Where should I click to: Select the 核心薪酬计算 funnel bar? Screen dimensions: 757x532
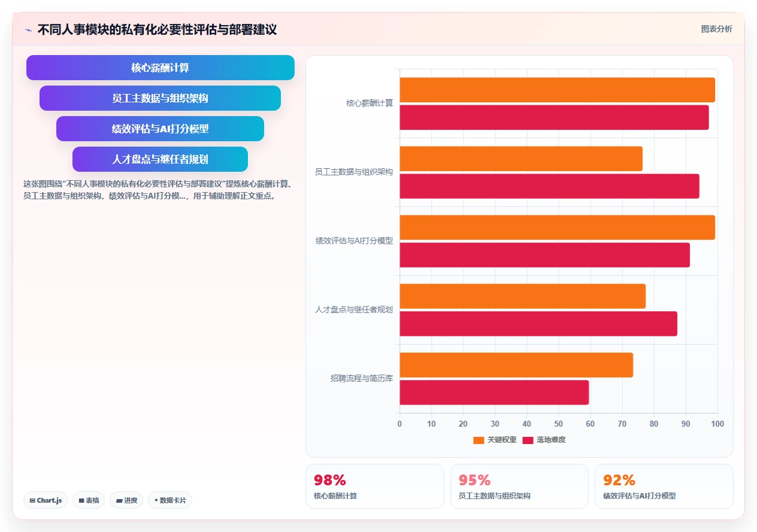tap(161, 68)
